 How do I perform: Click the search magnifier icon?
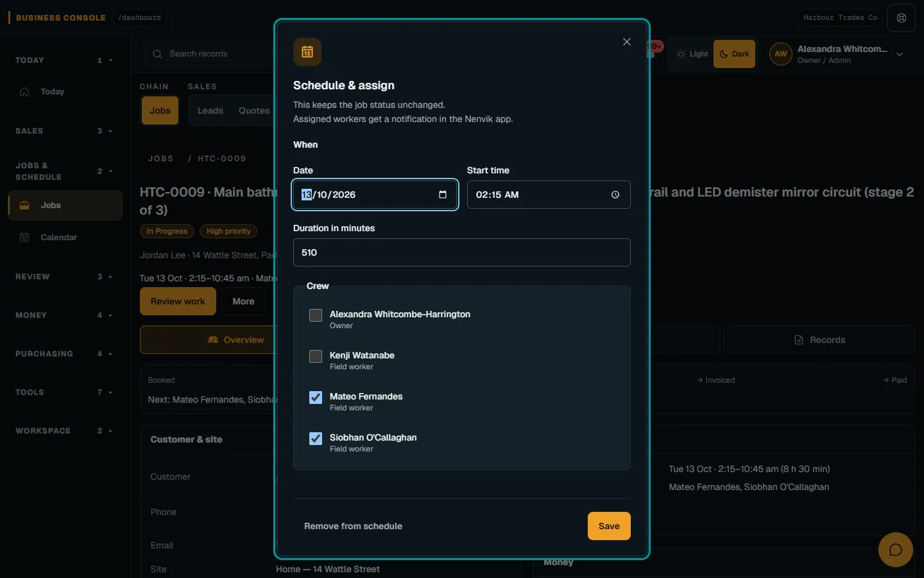[157, 54]
